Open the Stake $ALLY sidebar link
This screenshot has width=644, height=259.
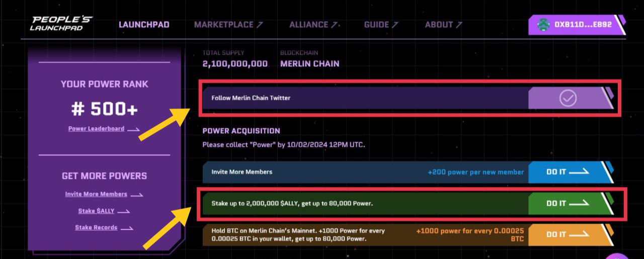pos(96,211)
